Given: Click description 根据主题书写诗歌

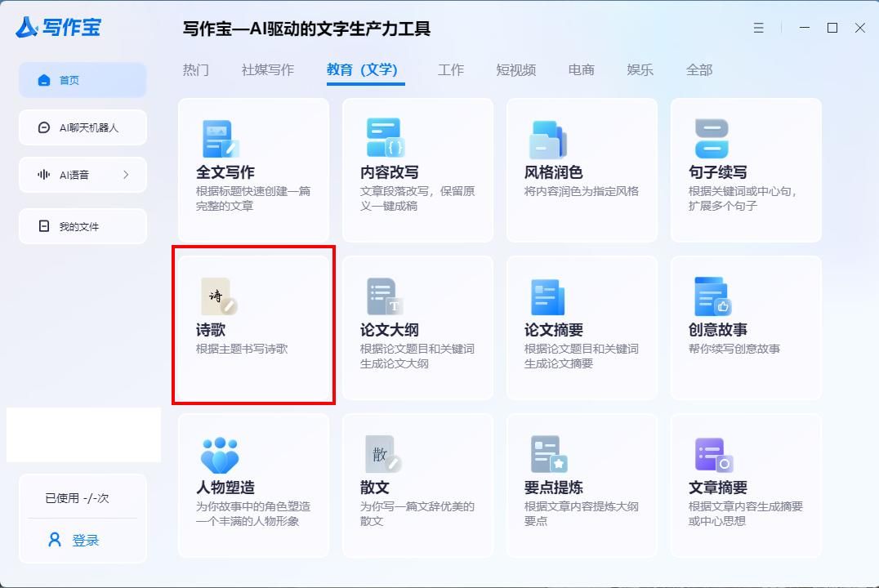Looking at the screenshot, I should tap(242, 349).
